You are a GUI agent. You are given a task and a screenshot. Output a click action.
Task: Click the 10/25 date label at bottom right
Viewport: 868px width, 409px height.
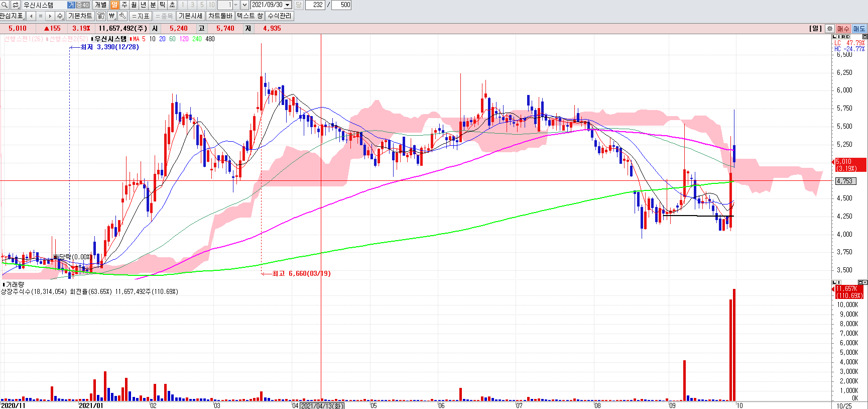844,405
